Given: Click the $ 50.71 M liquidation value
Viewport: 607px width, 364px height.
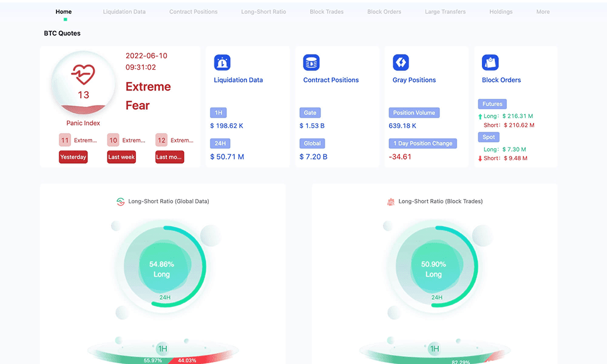Looking at the screenshot, I should point(227,157).
